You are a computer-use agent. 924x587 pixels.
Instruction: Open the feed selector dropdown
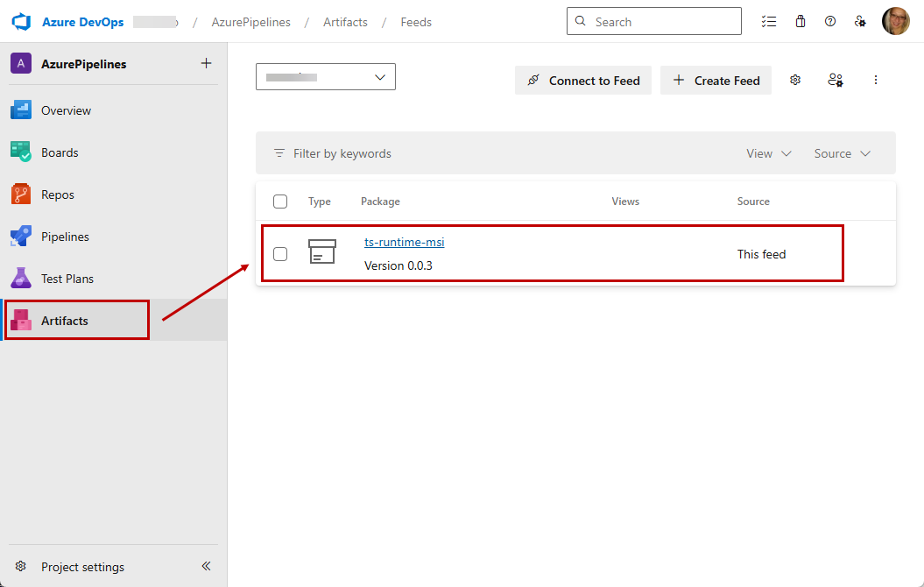point(325,76)
